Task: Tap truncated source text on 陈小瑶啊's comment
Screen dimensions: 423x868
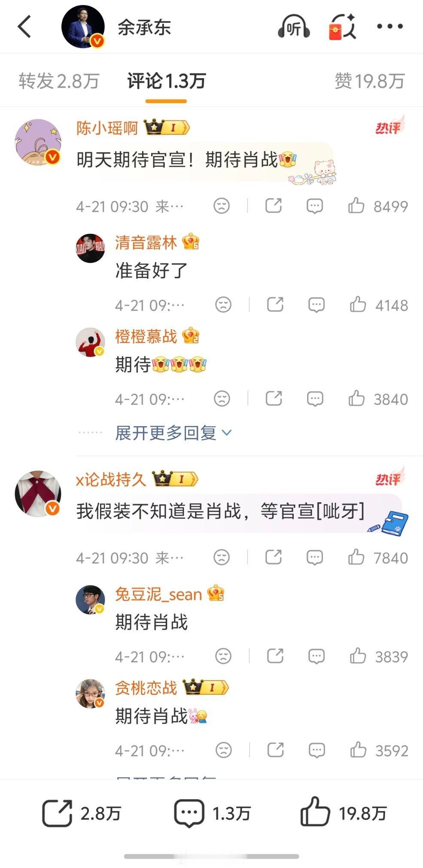Action: pos(169,207)
